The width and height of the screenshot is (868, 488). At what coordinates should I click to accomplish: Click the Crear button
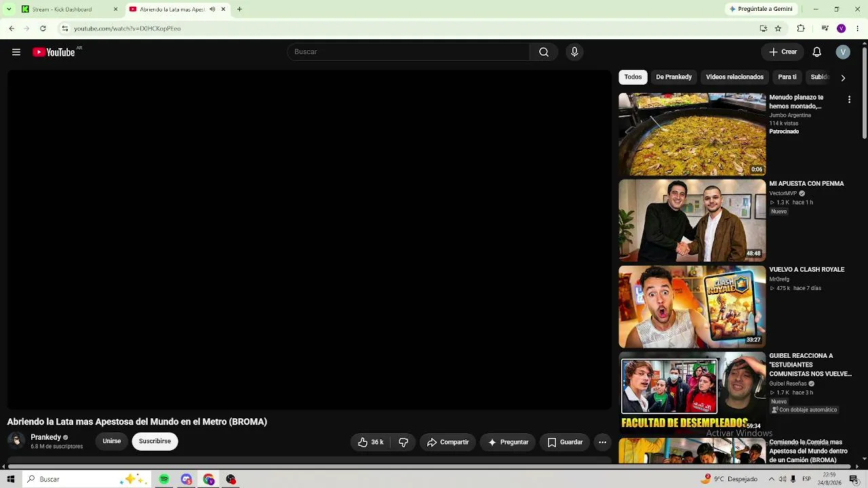pos(783,52)
